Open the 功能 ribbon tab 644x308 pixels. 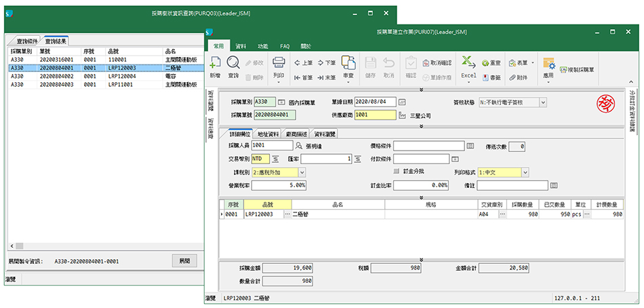tap(262, 46)
